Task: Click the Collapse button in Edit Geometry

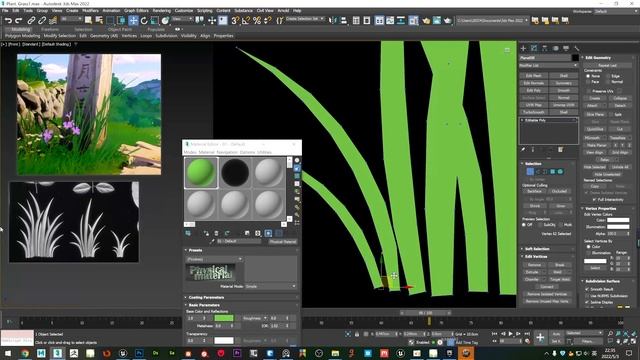Action: [x=620, y=98]
